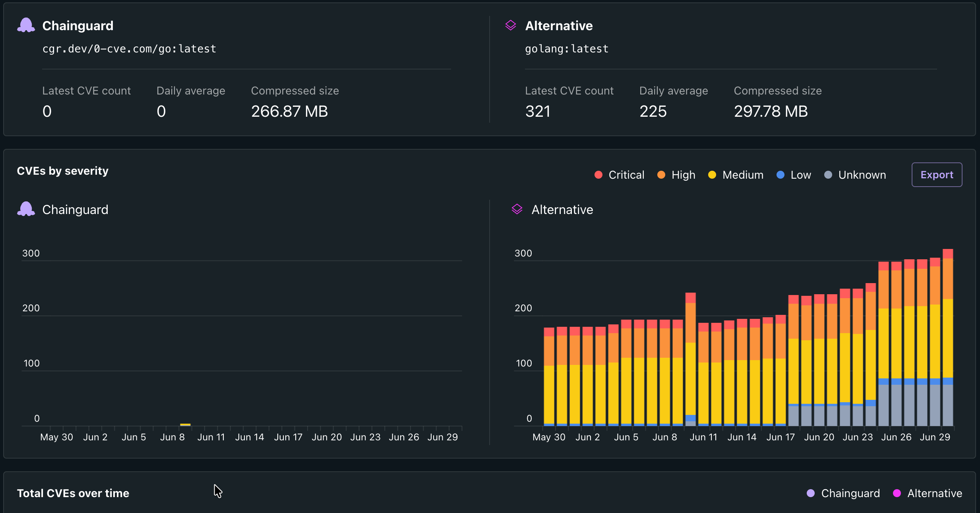The height and width of the screenshot is (513, 980).
Task: Click the Alternative latest CVE count 321
Action: [x=538, y=111]
